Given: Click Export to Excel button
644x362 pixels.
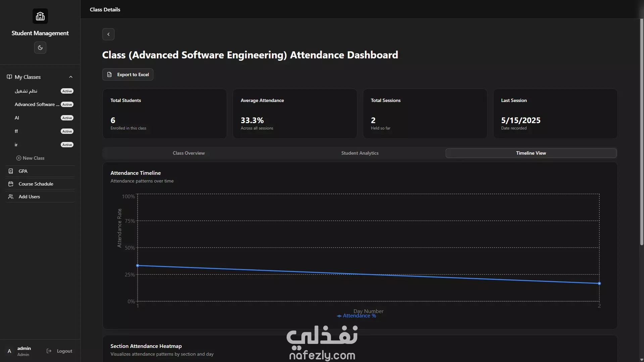Looking at the screenshot, I should click(x=128, y=74).
